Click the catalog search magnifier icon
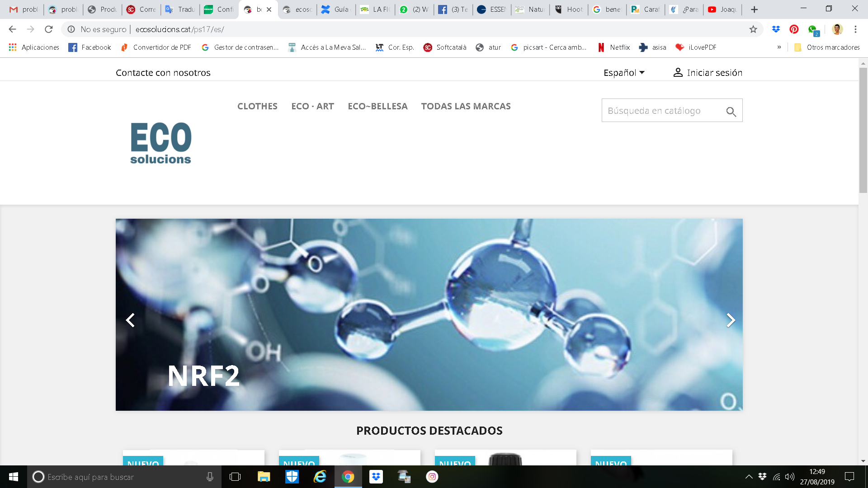868x488 pixels. click(x=731, y=112)
